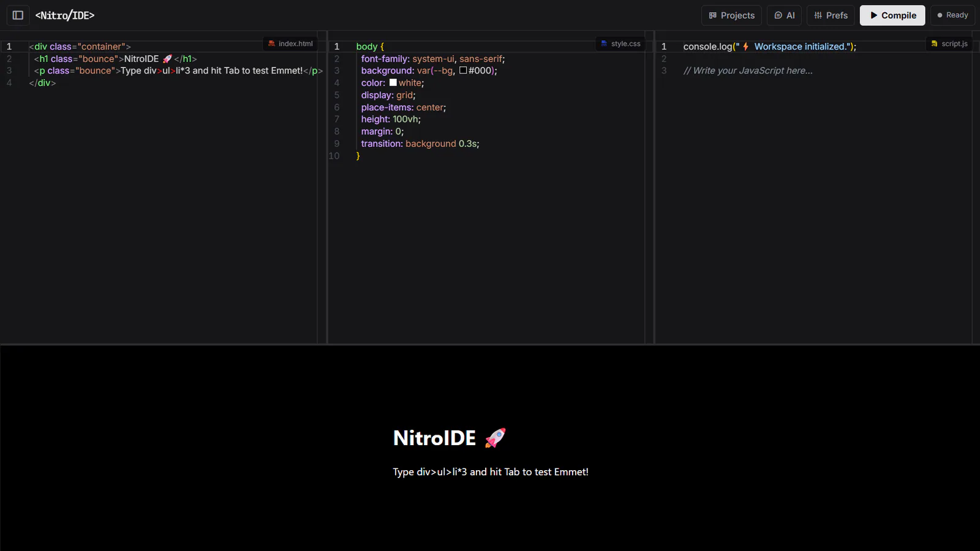Click the margin: 0 declaration

382,132
